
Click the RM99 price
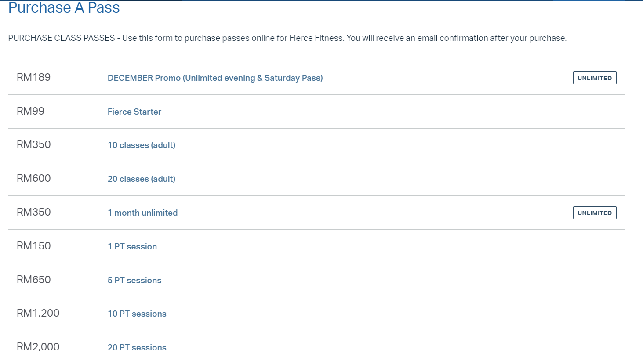pyautogui.click(x=30, y=111)
